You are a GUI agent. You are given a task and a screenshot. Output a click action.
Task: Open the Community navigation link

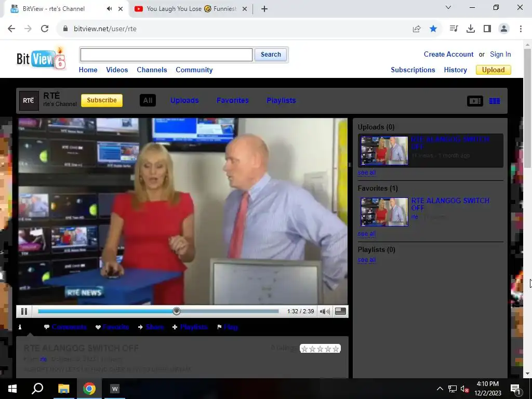[x=194, y=70]
